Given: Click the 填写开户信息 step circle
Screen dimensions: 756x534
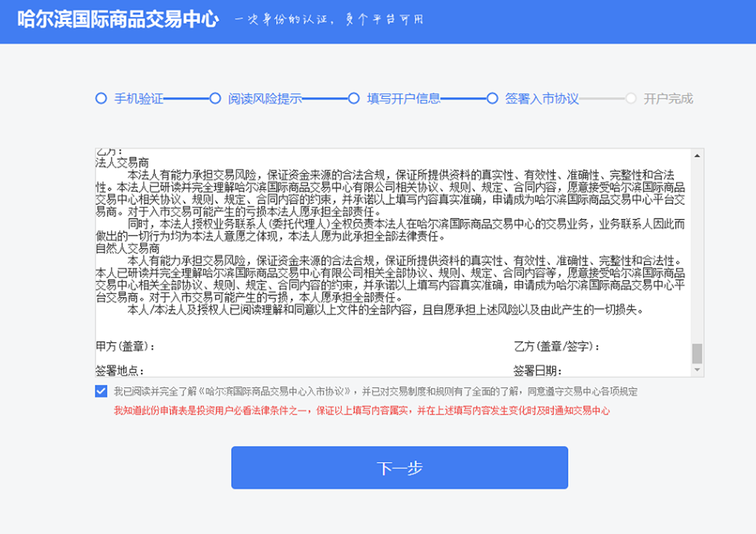Looking at the screenshot, I should click(354, 99).
